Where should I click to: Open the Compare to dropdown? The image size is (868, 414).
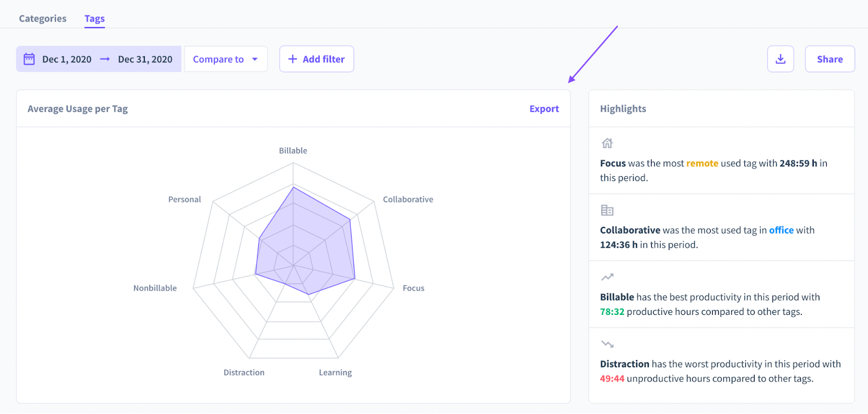[226, 59]
